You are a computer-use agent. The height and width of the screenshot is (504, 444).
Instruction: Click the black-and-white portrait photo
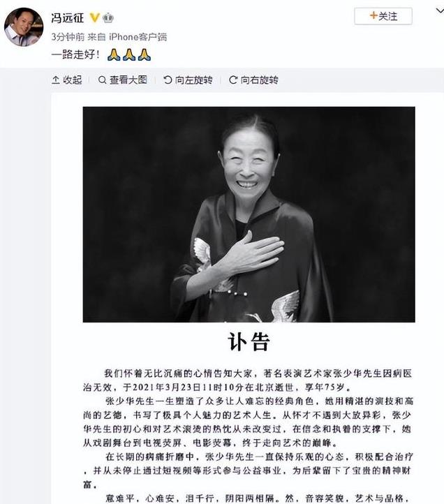pyautogui.click(x=249, y=214)
